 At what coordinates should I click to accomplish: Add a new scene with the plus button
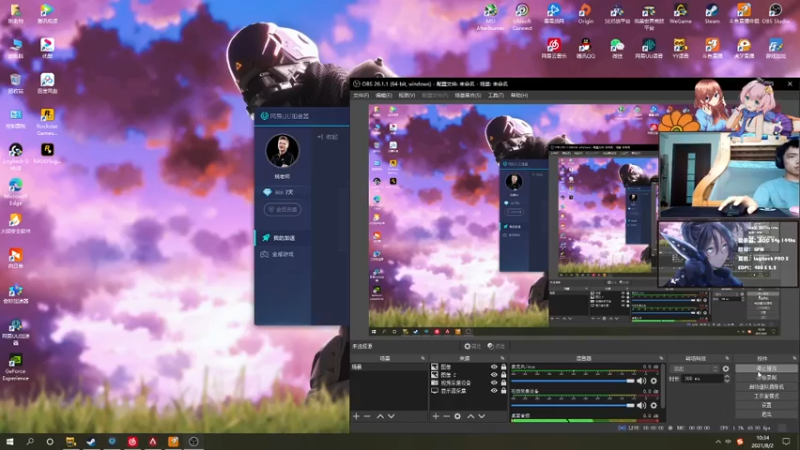click(356, 416)
